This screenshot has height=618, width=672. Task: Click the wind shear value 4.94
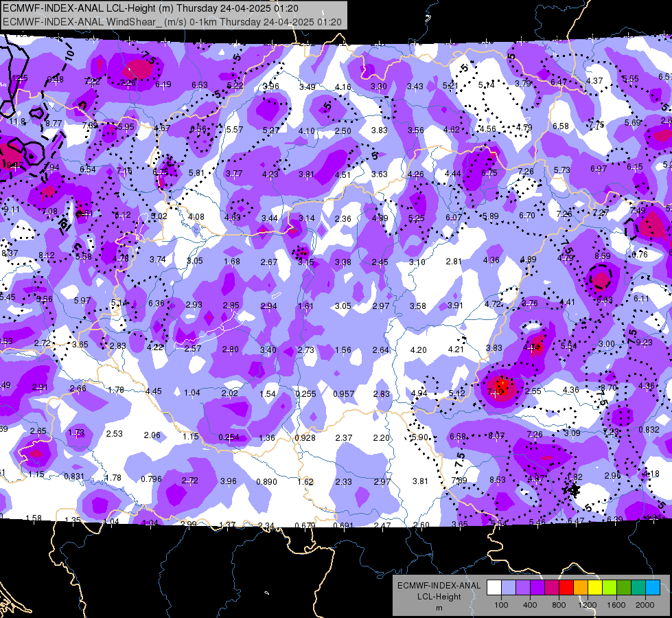(x=419, y=393)
